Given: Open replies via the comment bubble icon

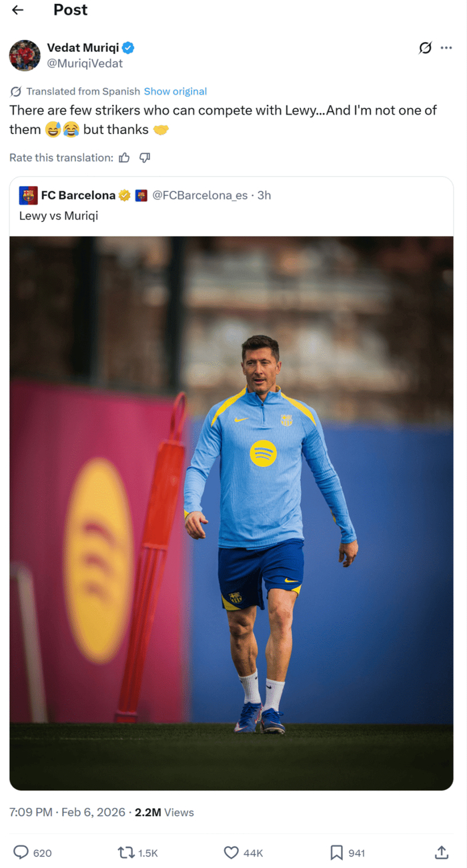Looking at the screenshot, I should coord(21,852).
